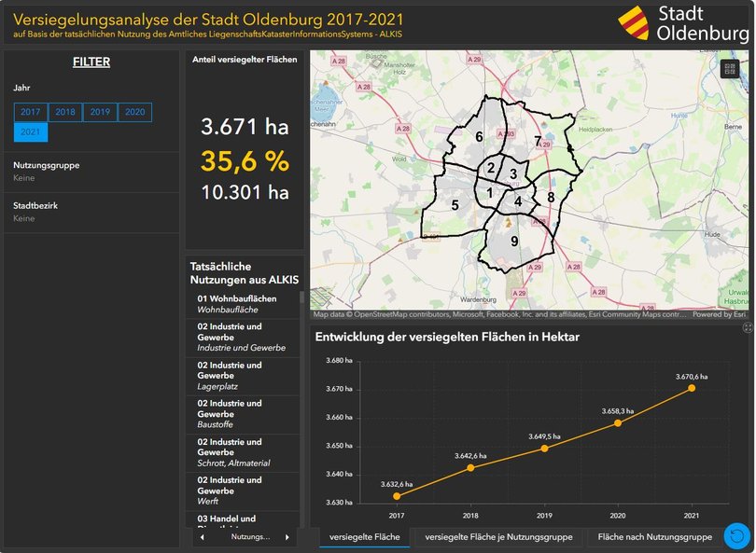Click the Powered by Esri link
The image size is (756, 553).
720,315
